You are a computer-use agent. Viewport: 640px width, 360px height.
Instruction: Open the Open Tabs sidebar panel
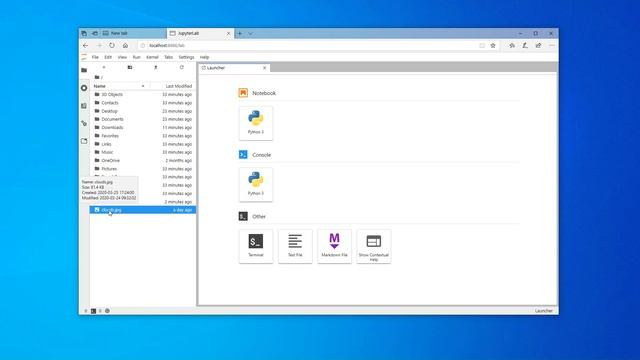click(x=84, y=141)
